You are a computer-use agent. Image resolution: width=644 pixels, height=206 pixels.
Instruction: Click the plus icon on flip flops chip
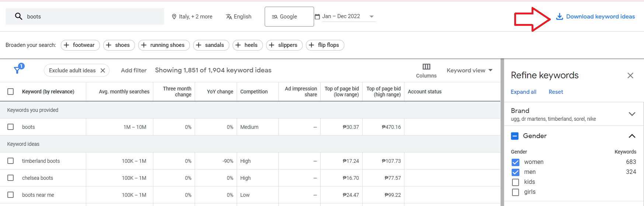[311, 45]
